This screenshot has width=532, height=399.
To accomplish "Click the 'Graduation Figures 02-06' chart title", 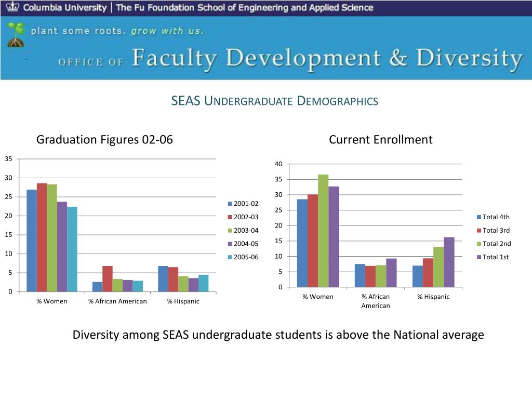I will click(104, 139).
